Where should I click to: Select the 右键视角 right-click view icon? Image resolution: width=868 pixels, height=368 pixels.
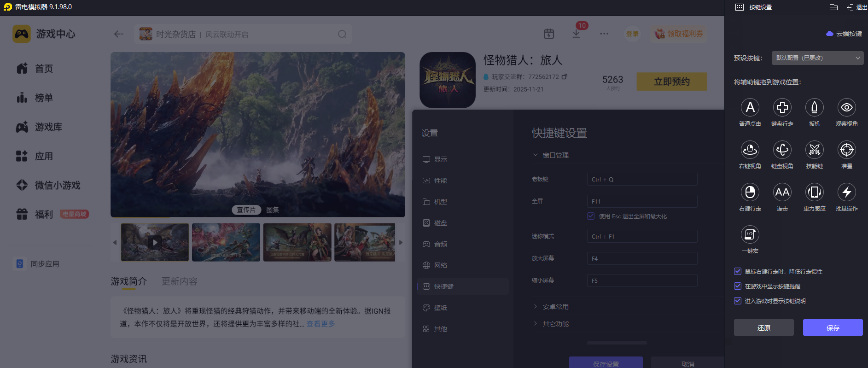[x=750, y=150]
